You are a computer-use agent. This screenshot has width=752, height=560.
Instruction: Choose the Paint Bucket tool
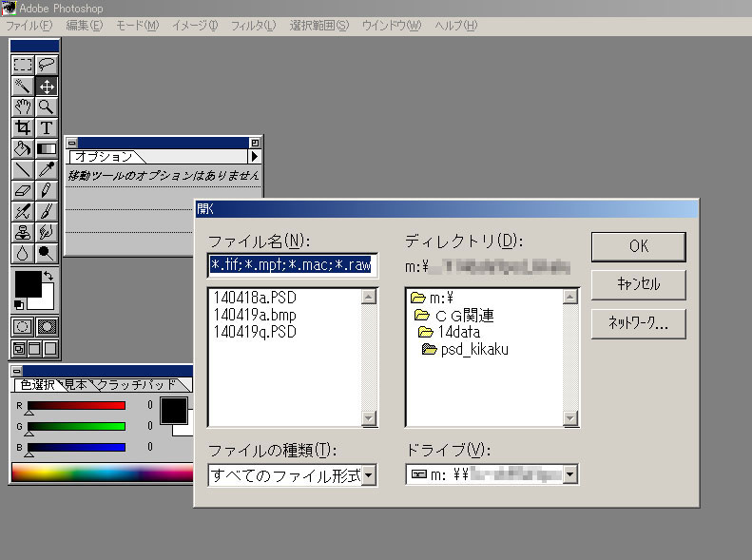click(x=23, y=148)
